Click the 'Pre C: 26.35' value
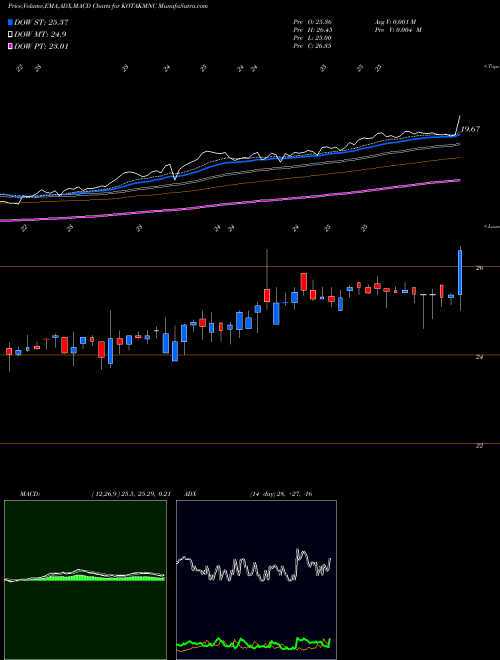The height and width of the screenshot is (660, 500). click(x=312, y=46)
